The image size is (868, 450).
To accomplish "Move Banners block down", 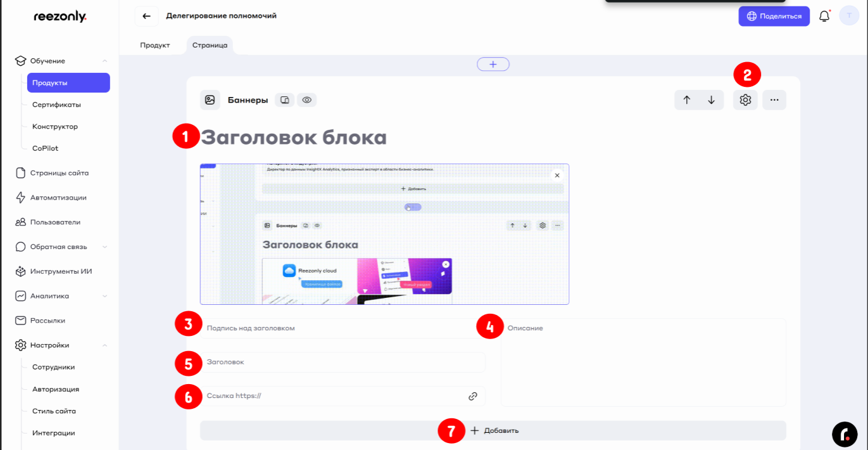I will click(711, 100).
